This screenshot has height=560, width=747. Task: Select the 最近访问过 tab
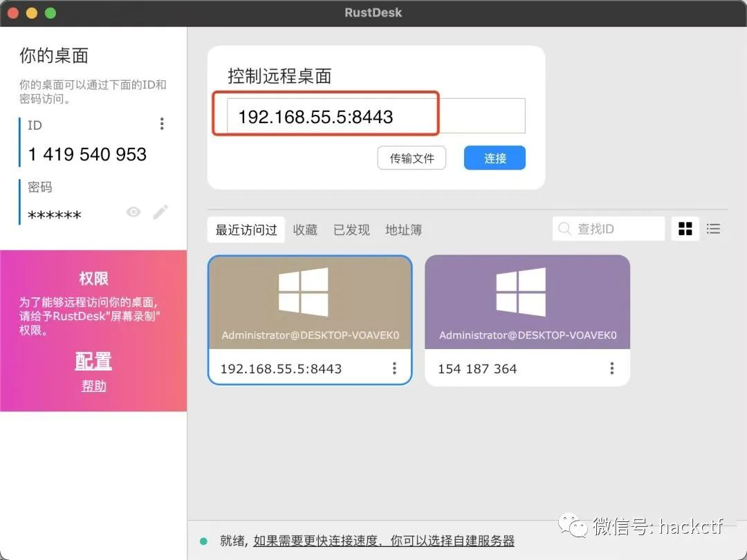(246, 230)
